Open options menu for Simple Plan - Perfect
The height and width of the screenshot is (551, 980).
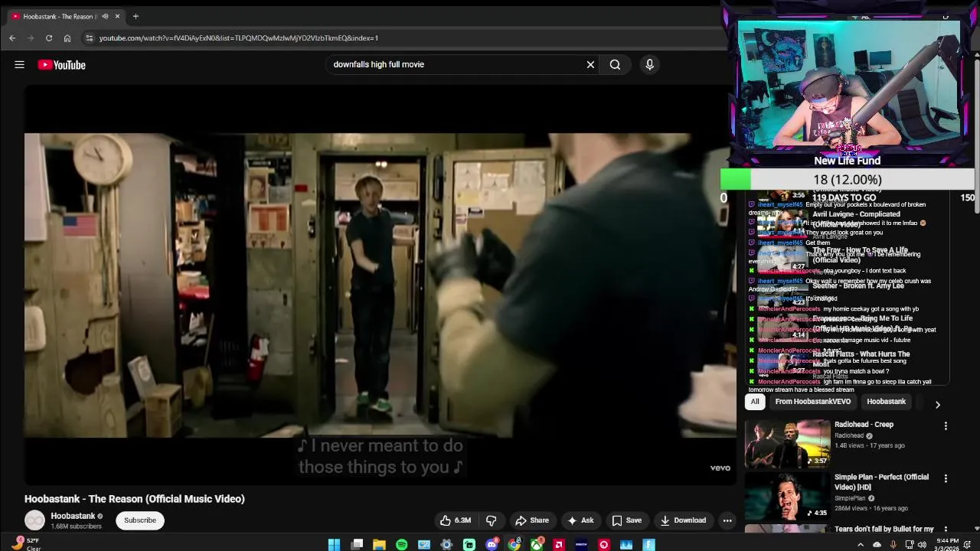coord(946,478)
